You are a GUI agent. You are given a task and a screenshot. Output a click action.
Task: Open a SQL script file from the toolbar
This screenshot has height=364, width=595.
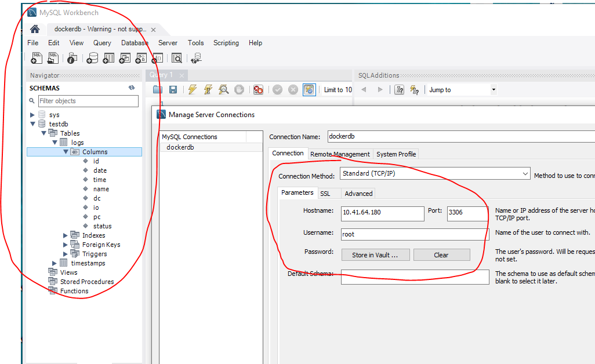tap(53, 58)
